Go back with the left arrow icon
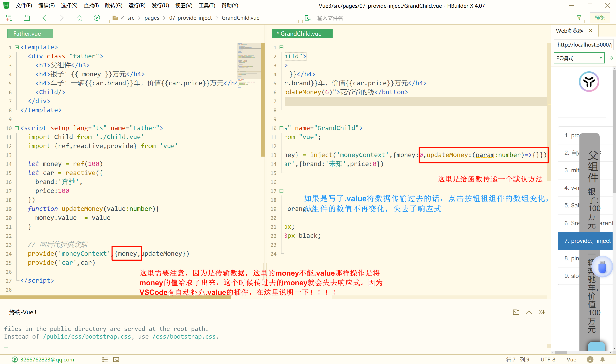Viewport: 616px width, 364px height. click(x=44, y=18)
